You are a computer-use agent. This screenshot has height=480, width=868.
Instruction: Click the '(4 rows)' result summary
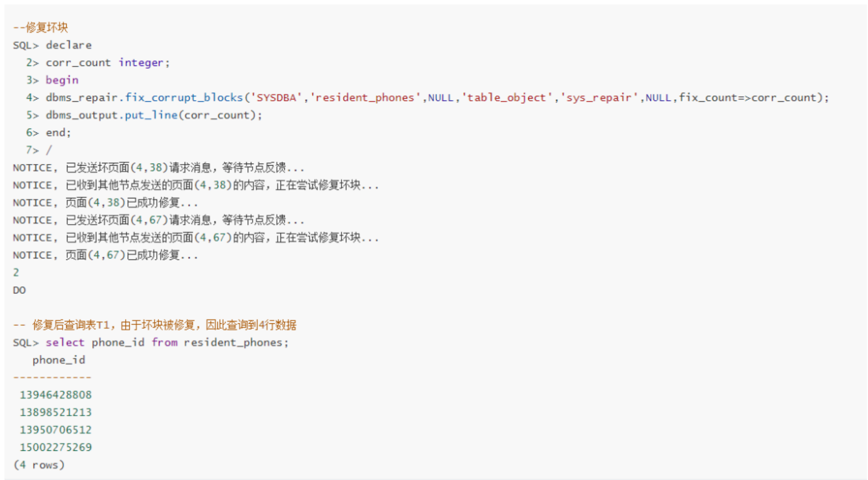(x=39, y=465)
